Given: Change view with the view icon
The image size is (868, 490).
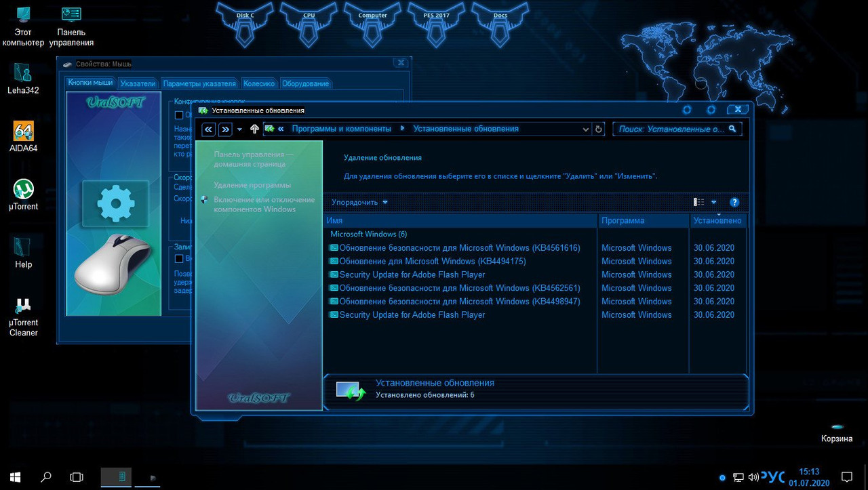Looking at the screenshot, I should pyautogui.click(x=698, y=202).
